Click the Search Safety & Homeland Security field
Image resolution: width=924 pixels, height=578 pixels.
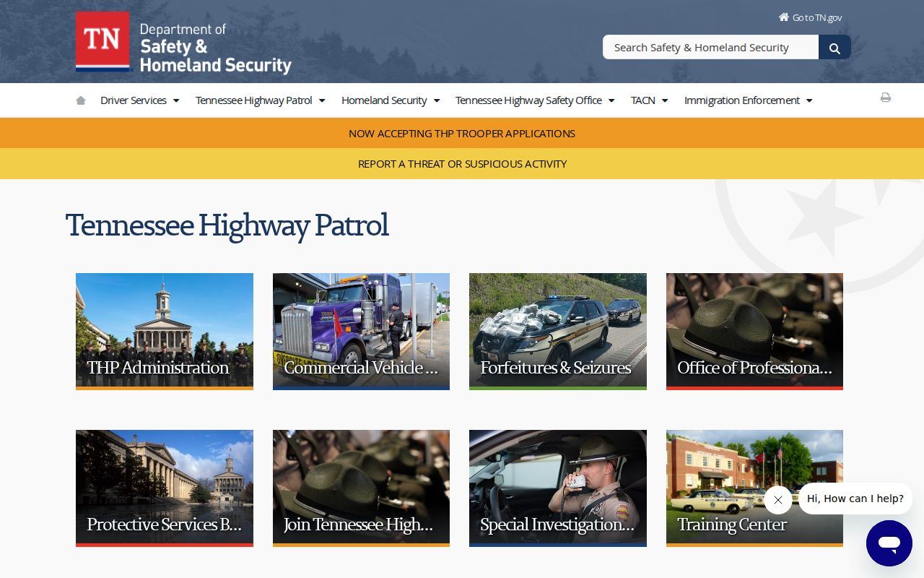click(710, 48)
